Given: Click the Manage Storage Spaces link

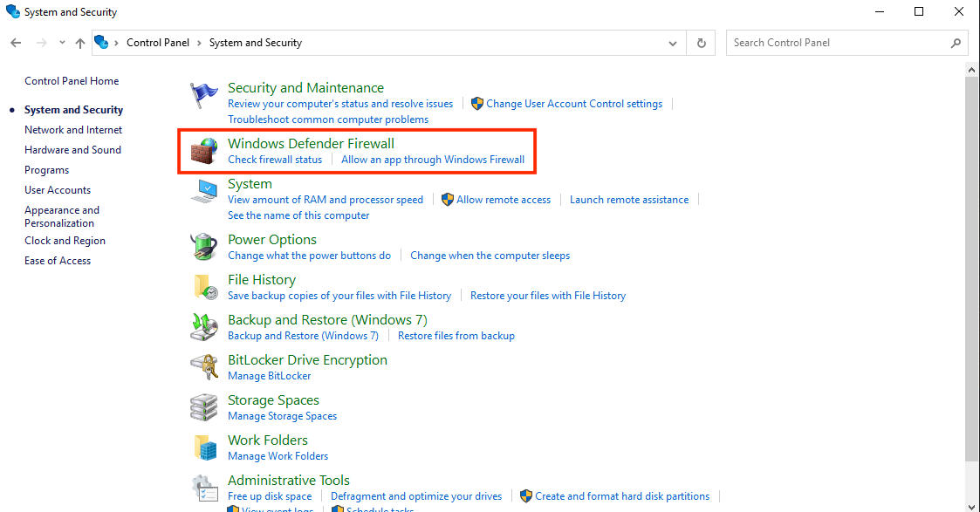Looking at the screenshot, I should [x=282, y=416].
